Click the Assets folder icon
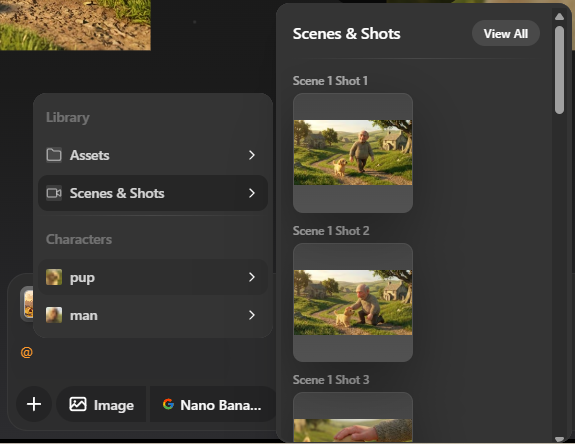 [x=54, y=155]
